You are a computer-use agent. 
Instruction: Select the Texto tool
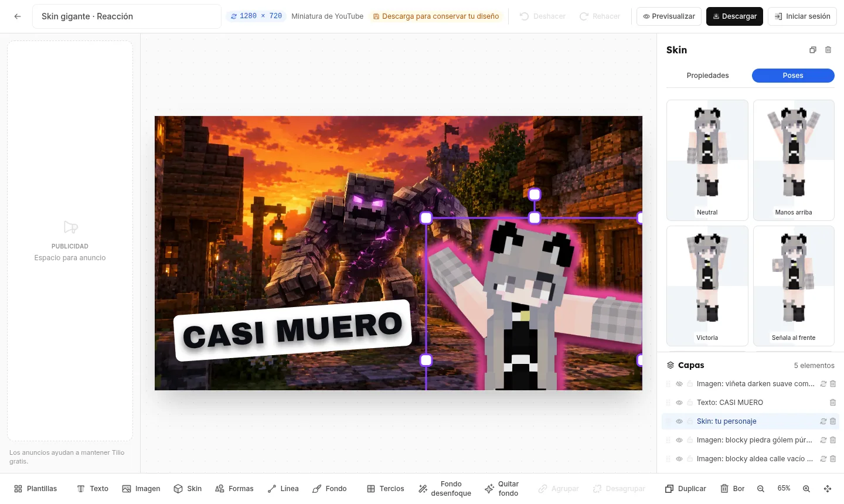(x=93, y=489)
